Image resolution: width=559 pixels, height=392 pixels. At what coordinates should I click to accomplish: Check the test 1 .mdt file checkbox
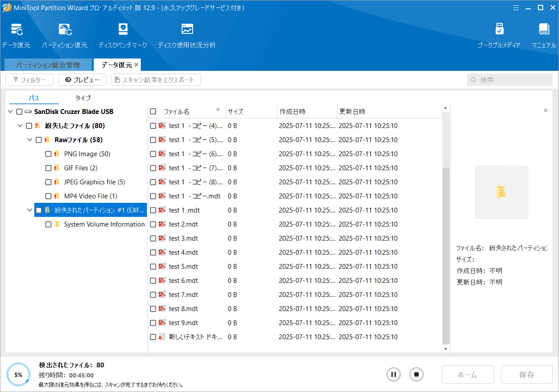[x=153, y=210]
